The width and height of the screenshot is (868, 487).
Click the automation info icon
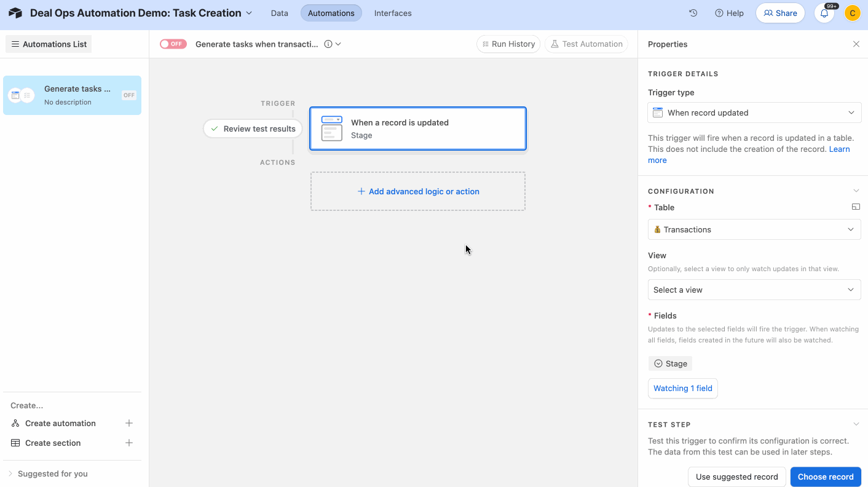328,44
